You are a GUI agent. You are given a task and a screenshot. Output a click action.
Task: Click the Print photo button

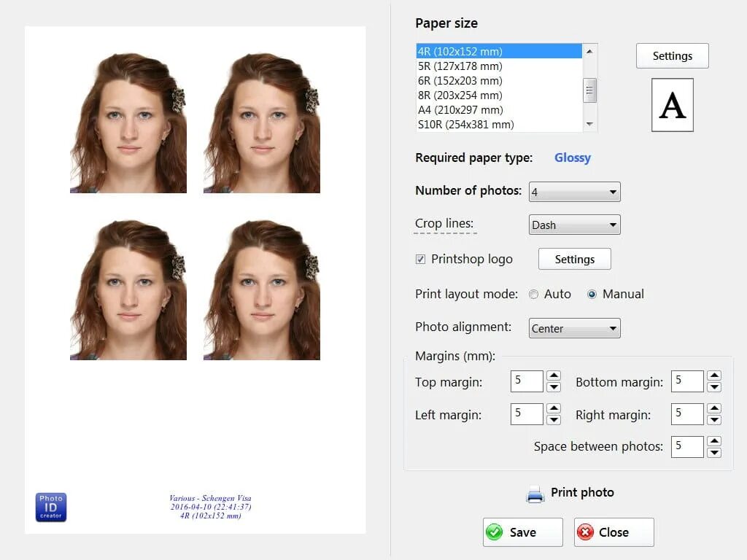[570, 493]
